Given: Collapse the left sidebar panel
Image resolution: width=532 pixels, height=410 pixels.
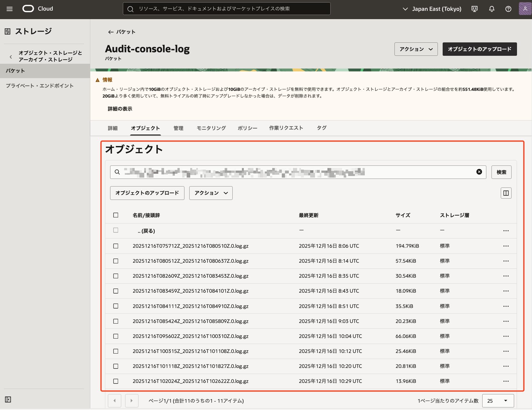Looking at the screenshot, I should (8, 399).
